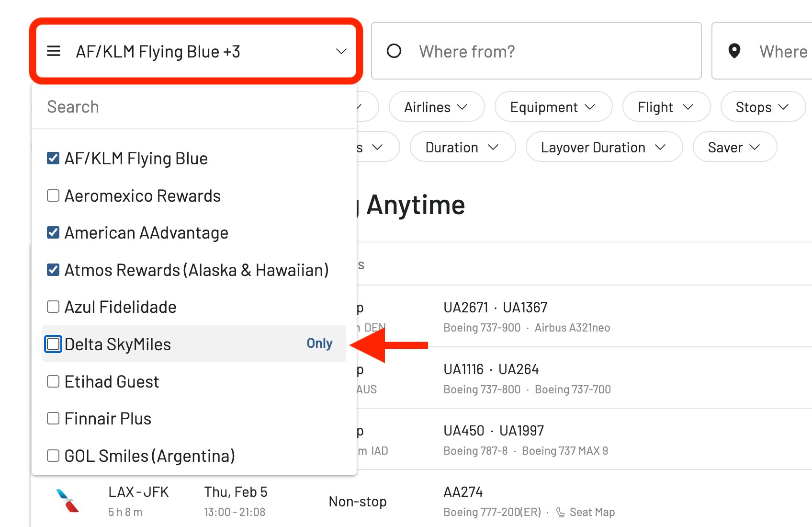Screen dimensions: 812x527
Task: Check Etihad Guest program
Action: click(53, 381)
